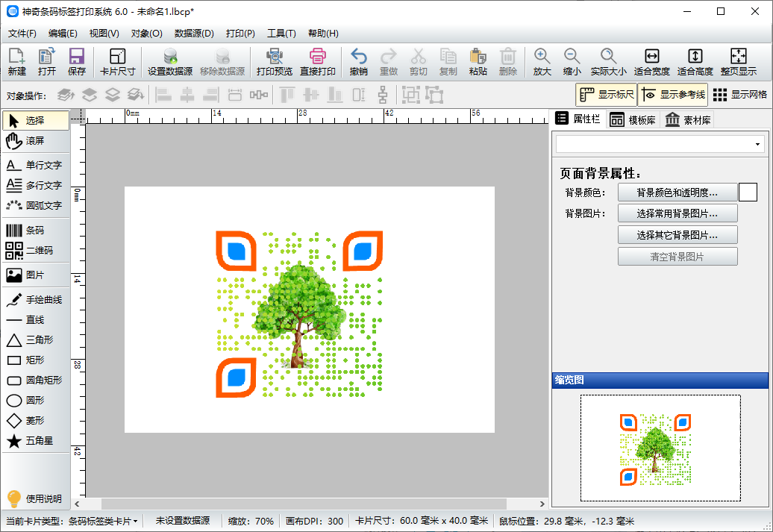Screen dimensions: 773x532
Task: Open the 对象(O) menu
Action: coord(146,34)
